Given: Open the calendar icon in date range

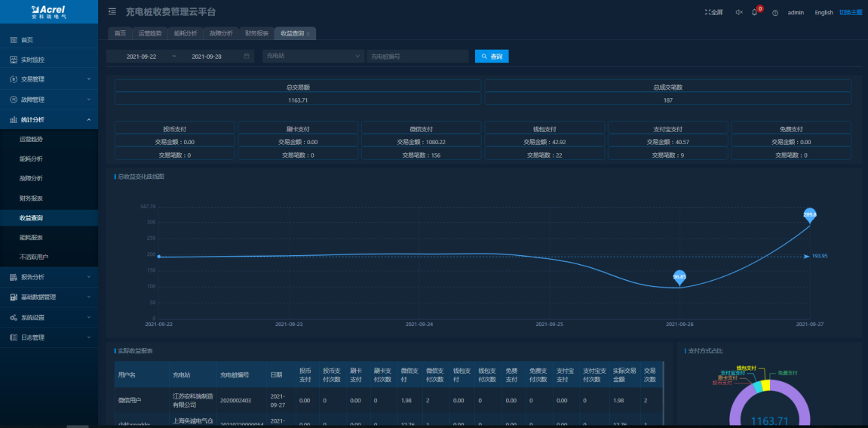Looking at the screenshot, I should [x=247, y=57].
